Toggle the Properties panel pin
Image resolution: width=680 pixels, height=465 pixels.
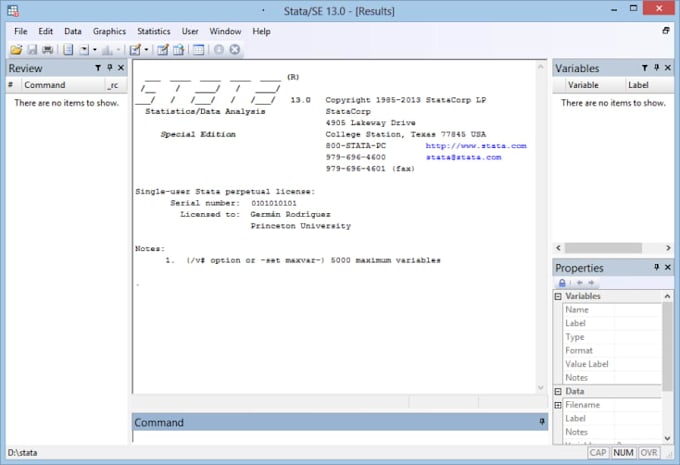(657, 267)
